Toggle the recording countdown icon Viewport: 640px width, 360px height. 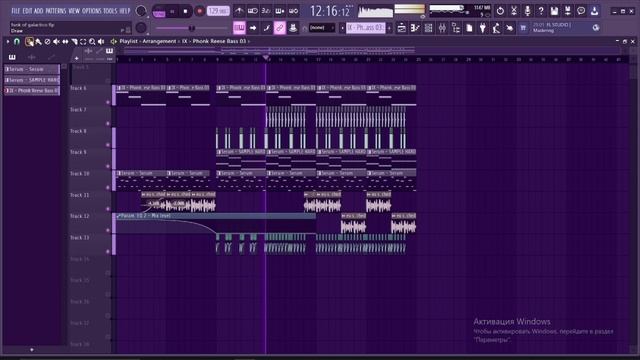point(266,11)
